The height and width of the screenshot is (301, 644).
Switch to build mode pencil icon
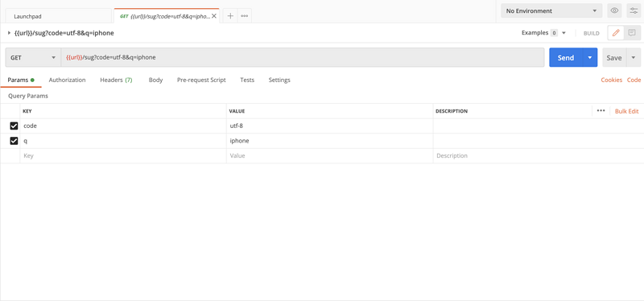pos(616,33)
